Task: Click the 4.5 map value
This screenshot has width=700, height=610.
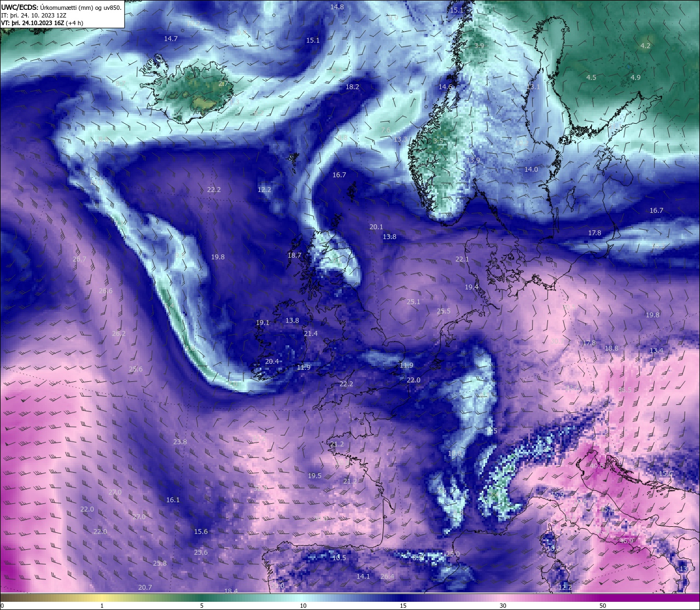Action: [x=591, y=78]
